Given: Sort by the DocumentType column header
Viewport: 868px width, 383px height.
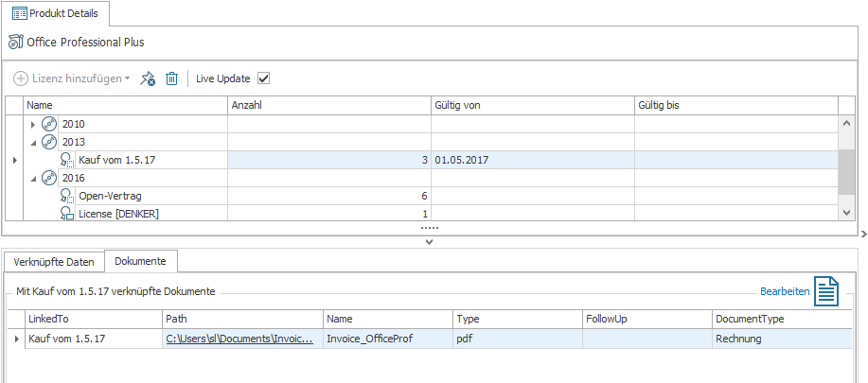Looking at the screenshot, I should (782, 319).
